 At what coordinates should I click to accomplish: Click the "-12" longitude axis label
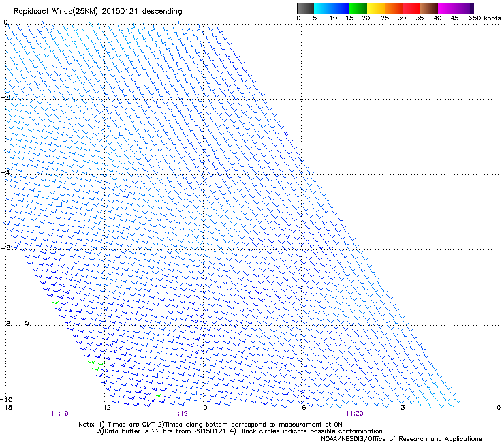104,408
